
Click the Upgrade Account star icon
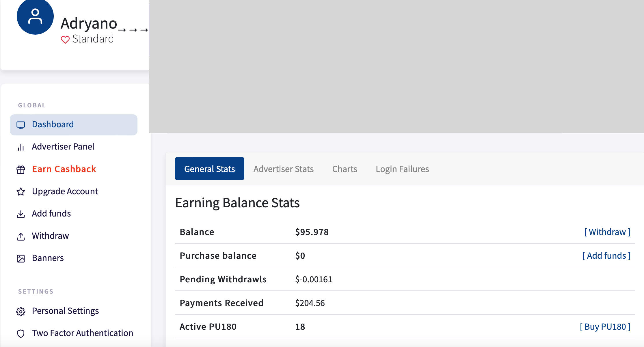coord(21,192)
